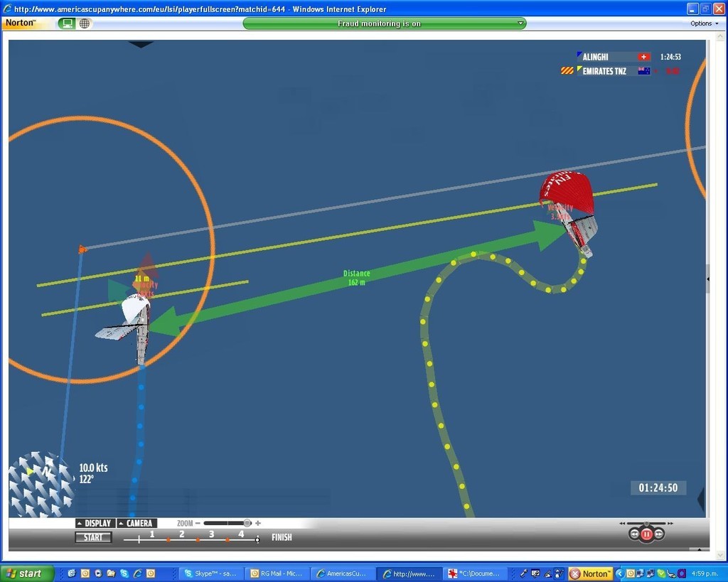
Task: Click the Norton taskbar button
Action: point(591,574)
